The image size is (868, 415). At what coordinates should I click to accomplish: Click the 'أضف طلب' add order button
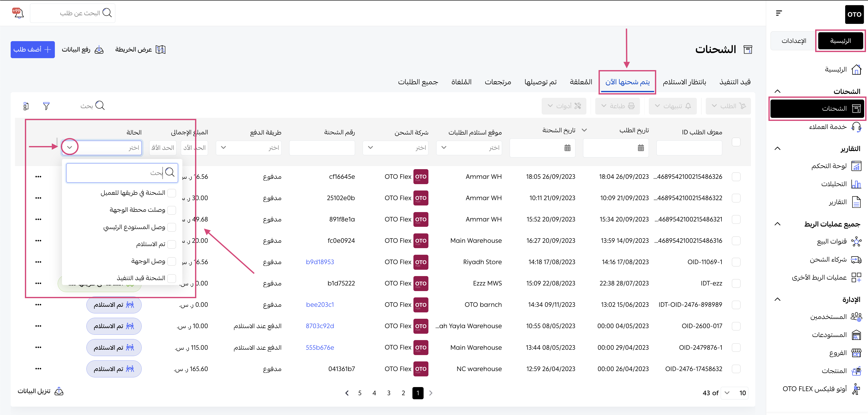pos(32,50)
